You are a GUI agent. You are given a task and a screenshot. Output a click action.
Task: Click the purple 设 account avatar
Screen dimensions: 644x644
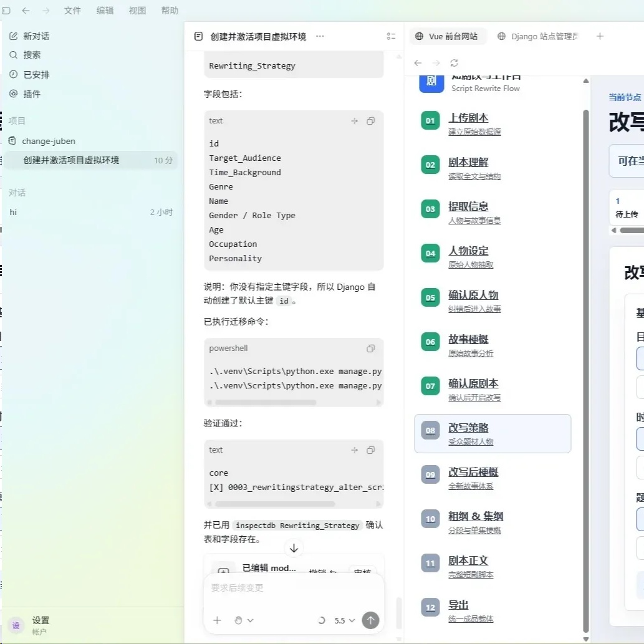point(16,625)
